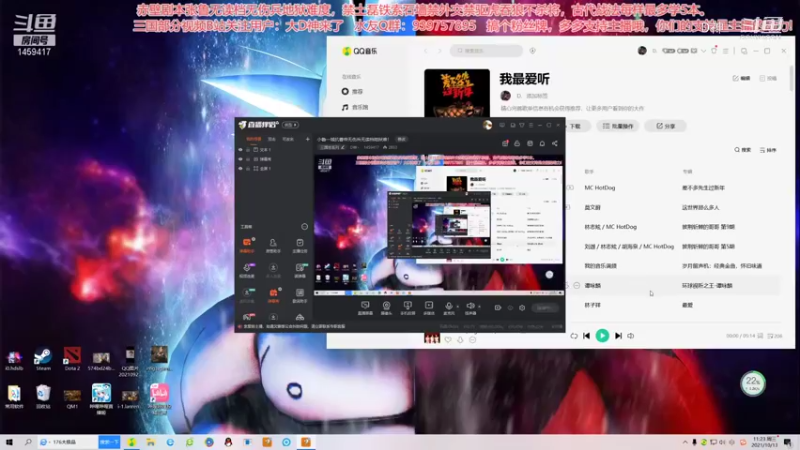The image size is (800, 450).
Task: Select 音乐馆 in QQ Music sidebar
Action: 355,107
